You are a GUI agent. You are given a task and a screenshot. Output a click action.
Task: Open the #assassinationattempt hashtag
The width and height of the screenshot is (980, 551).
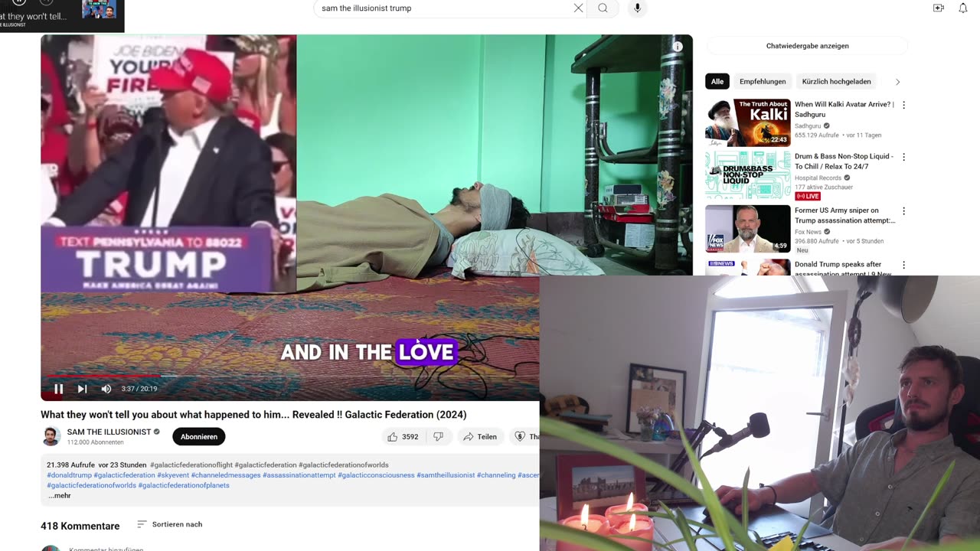[299, 475]
